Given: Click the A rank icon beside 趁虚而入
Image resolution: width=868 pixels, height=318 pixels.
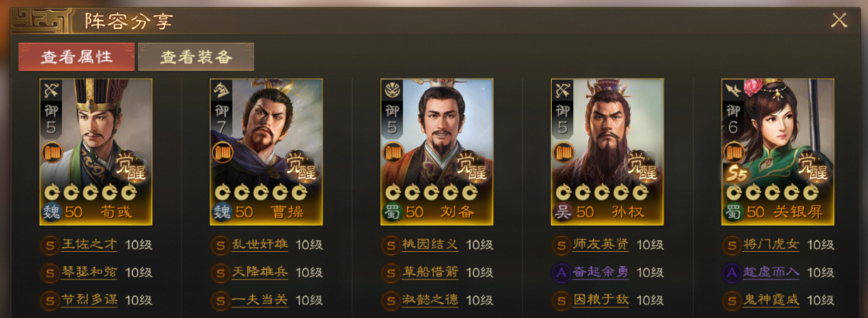Looking at the screenshot, I should click(731, 272).
